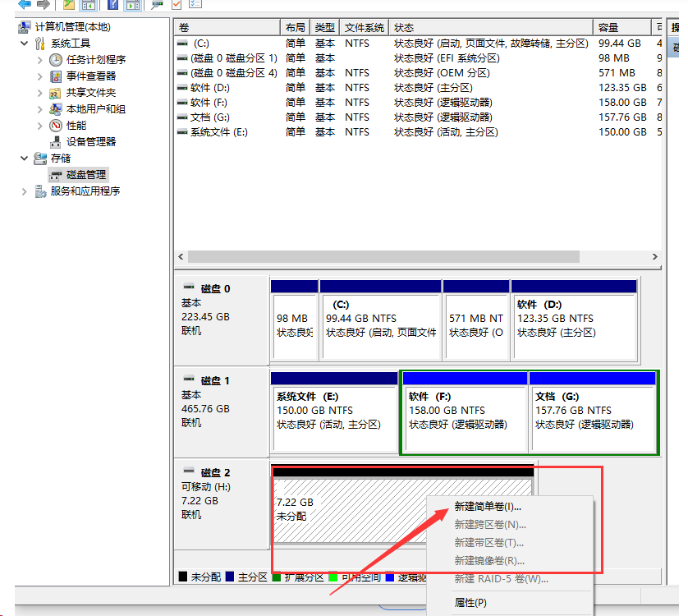The width and height of the screenshot is (688, 616).
Task: Click the 状态 column header
Action: click(x=491, y=28)
